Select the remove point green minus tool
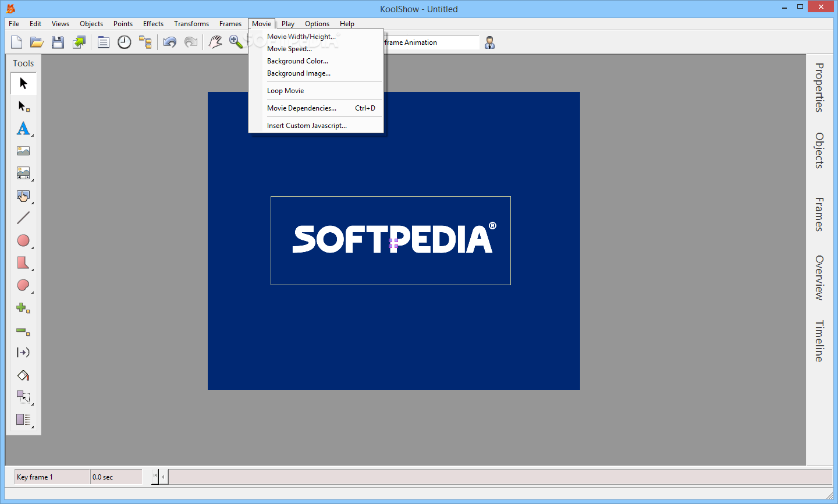The image size is (838, 504). pyautogui.click(x=23, y=331)
